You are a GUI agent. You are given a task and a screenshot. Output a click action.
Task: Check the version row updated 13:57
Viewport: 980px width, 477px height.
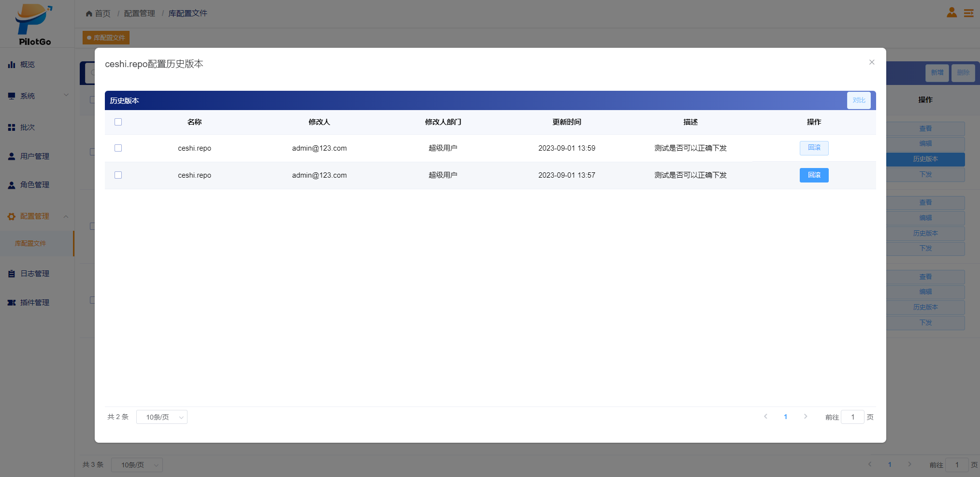coord(118,175)
